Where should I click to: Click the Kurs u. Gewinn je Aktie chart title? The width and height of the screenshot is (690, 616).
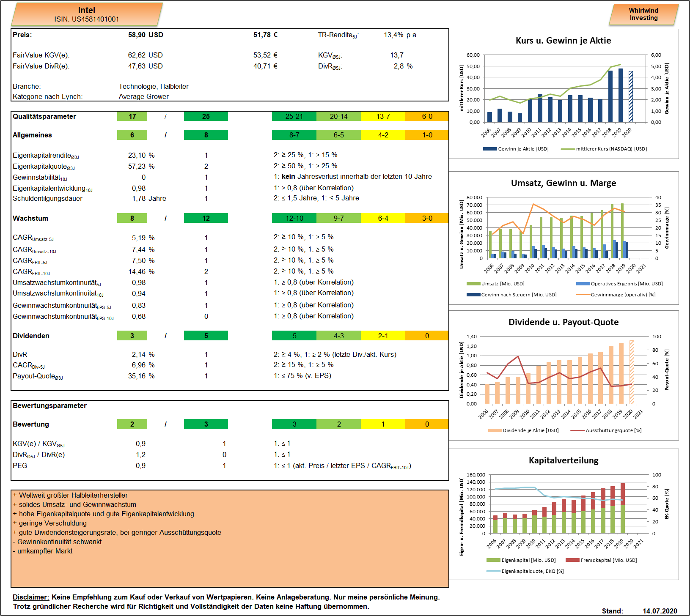[563, 41]
